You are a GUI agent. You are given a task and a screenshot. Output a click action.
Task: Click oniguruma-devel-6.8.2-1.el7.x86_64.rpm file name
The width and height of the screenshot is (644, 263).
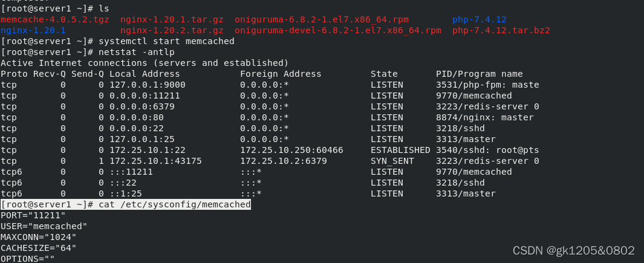tap(338, 30)
